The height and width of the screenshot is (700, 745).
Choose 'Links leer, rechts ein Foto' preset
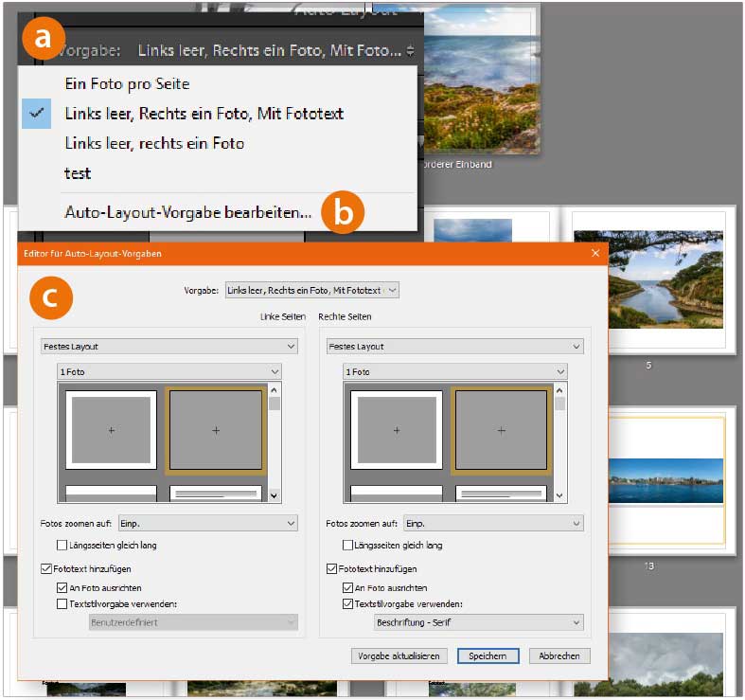(154, 143)
